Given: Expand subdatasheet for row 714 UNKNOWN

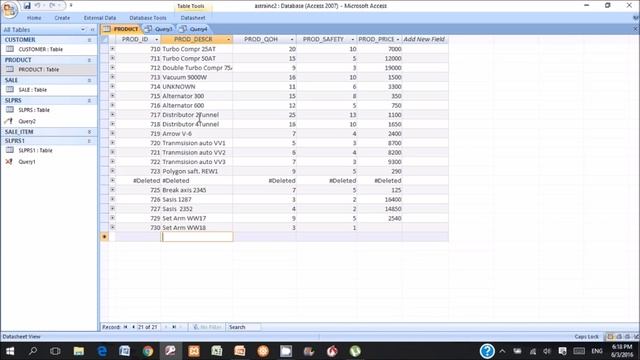Looking at the screenshot, I should (x=112, y=86).
